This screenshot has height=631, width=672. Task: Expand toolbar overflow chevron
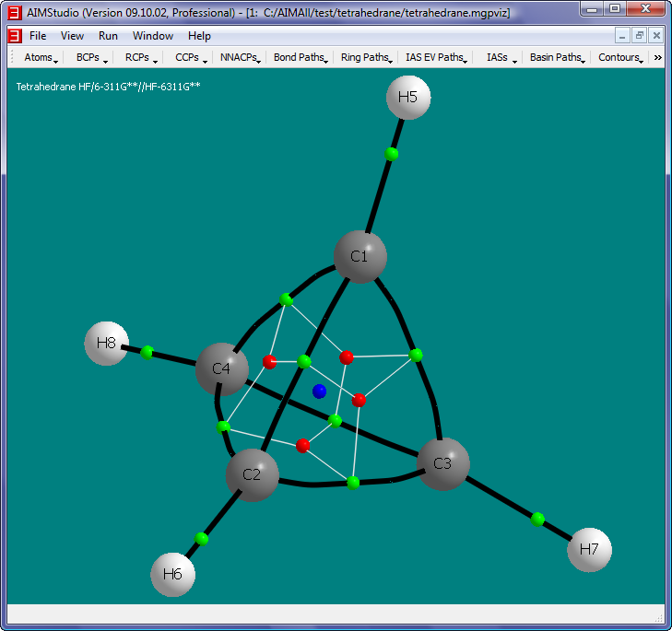(658, 57)
